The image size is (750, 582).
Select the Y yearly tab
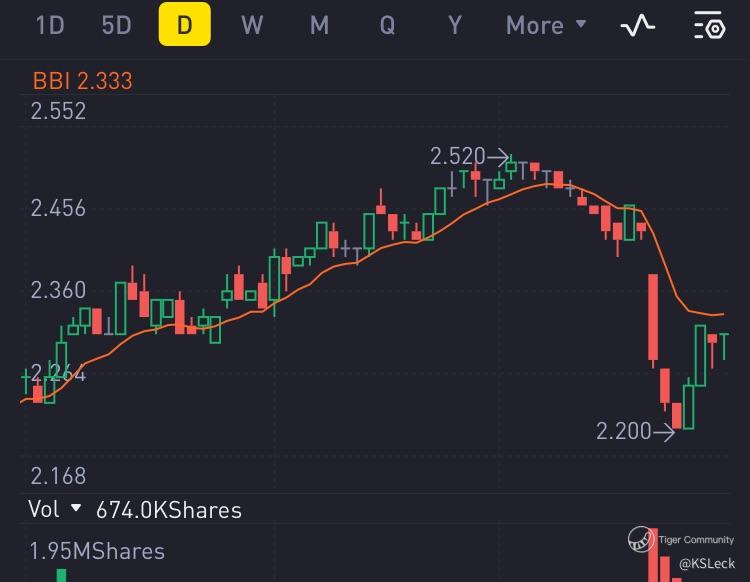[x=455, y=26]
